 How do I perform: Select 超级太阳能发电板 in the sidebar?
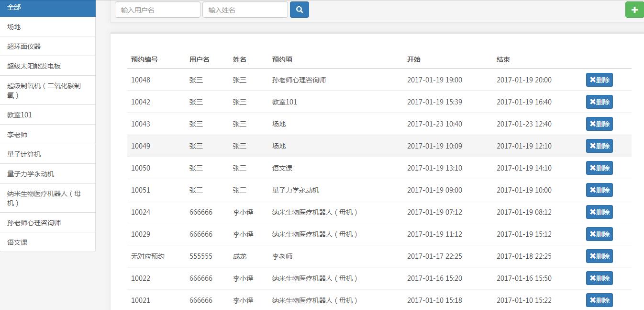point(48,66)
